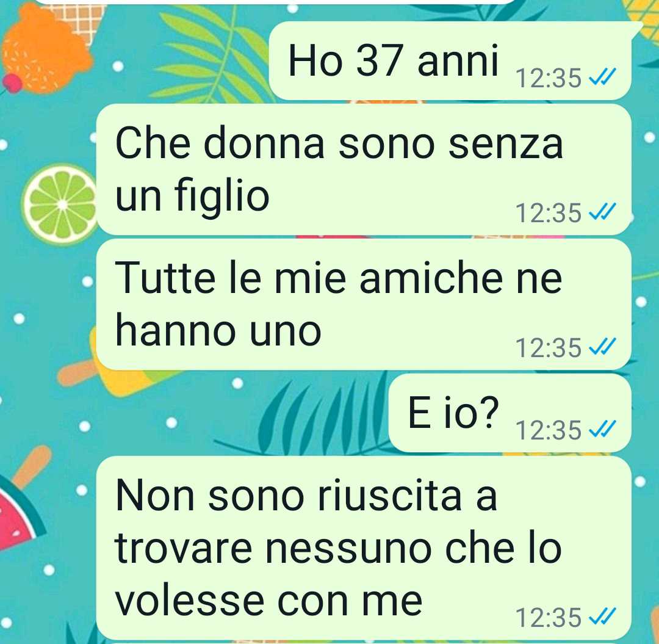Click the lime slice on the chat wallpaper

[61, 204]
